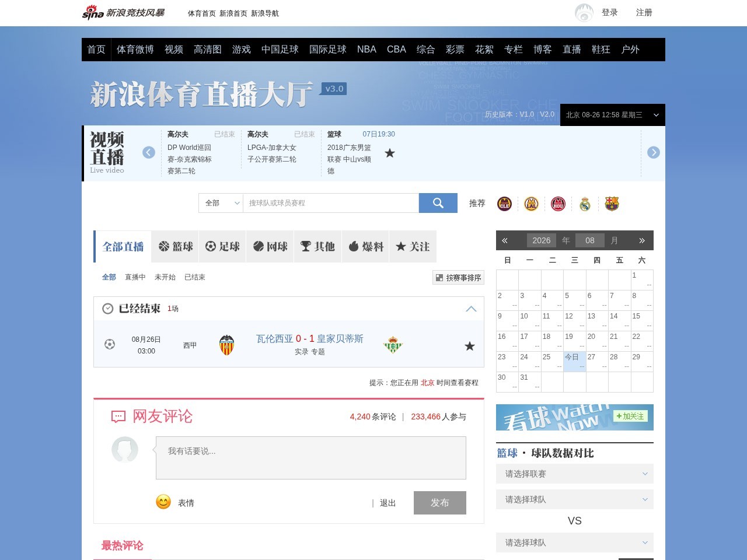Select the HOU Rockets recommended team icon
This screenshot has height=560, width=747.
(558, 204)
